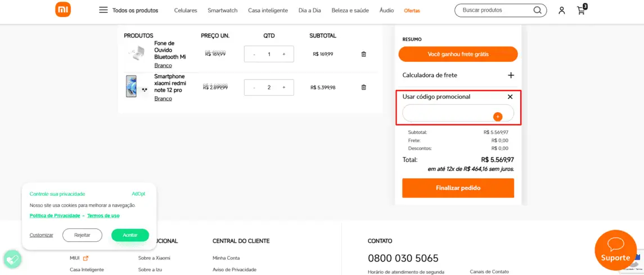The image size is (644, 275).
Task: Click Customizar cookie settings link
Action: (x=42, y=235)
